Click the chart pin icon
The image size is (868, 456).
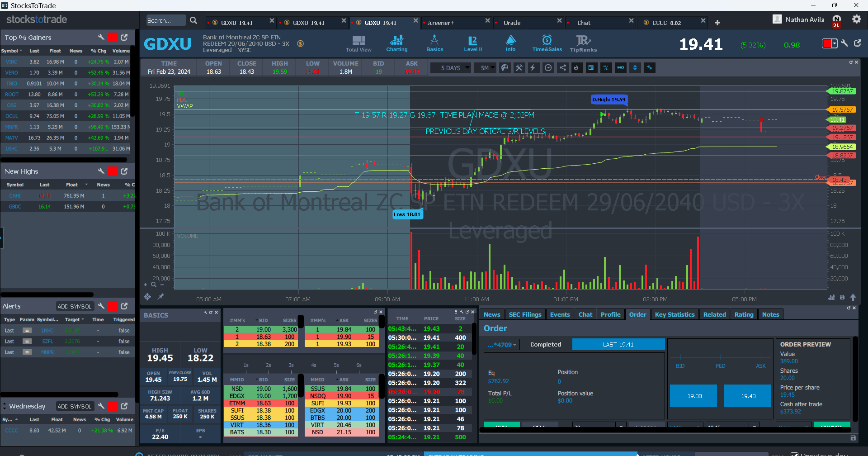[x=160, y=297]
